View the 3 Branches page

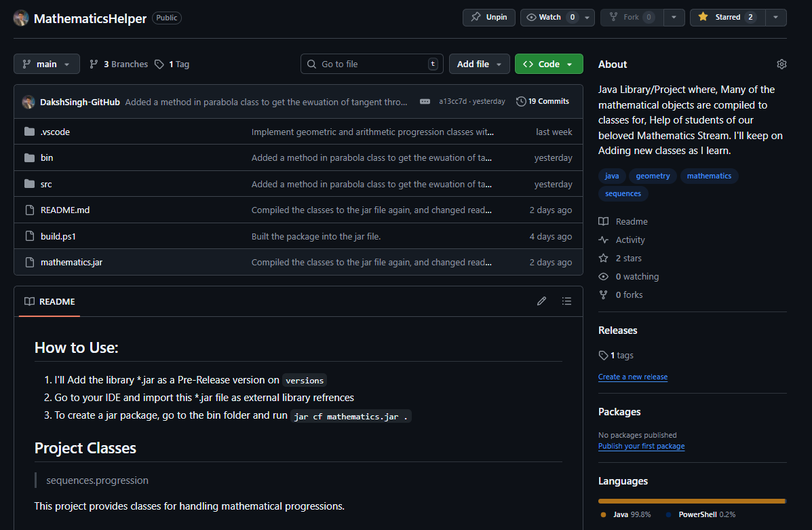tap(119, 64)
